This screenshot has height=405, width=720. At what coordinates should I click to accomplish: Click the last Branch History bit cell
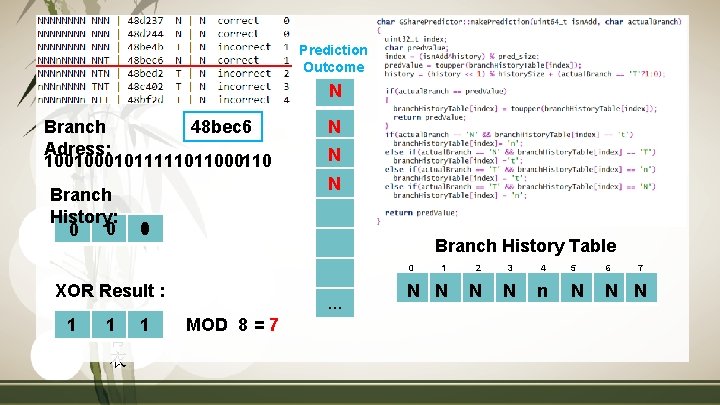pos(145,228)
